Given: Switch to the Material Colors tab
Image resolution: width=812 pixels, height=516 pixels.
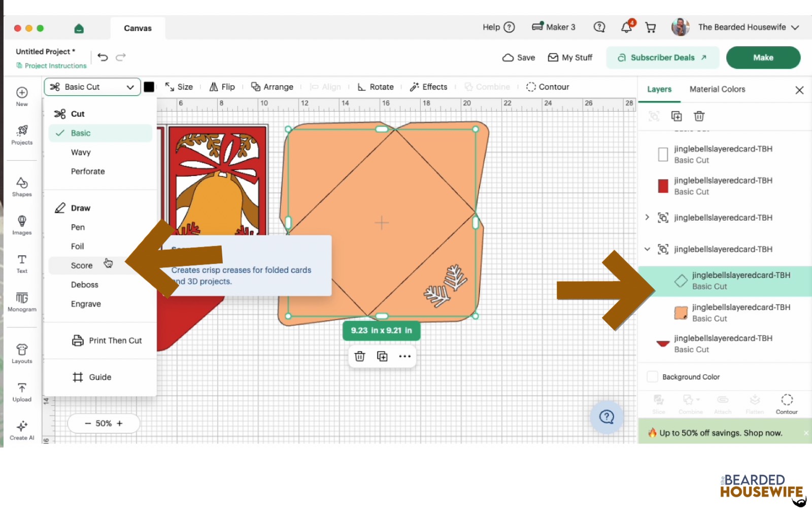Looking at the screenshot, I should click(x=717, y=89).
